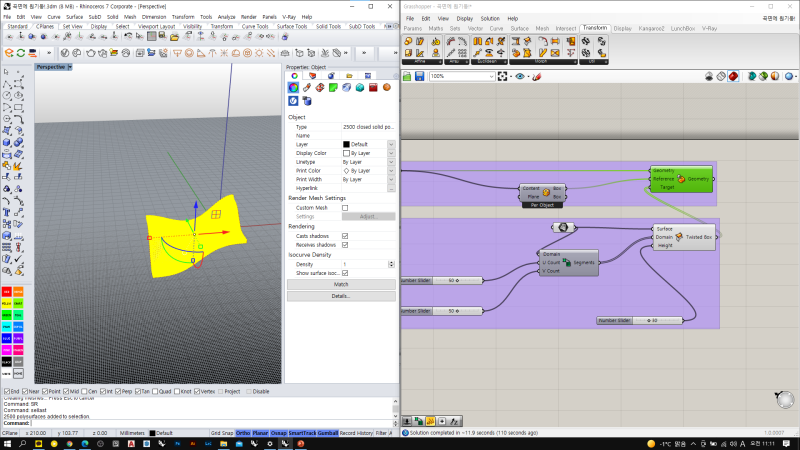Screen dimensions: 800x450
Task: Click the Details... button
Action: click(x=341, y=296)
